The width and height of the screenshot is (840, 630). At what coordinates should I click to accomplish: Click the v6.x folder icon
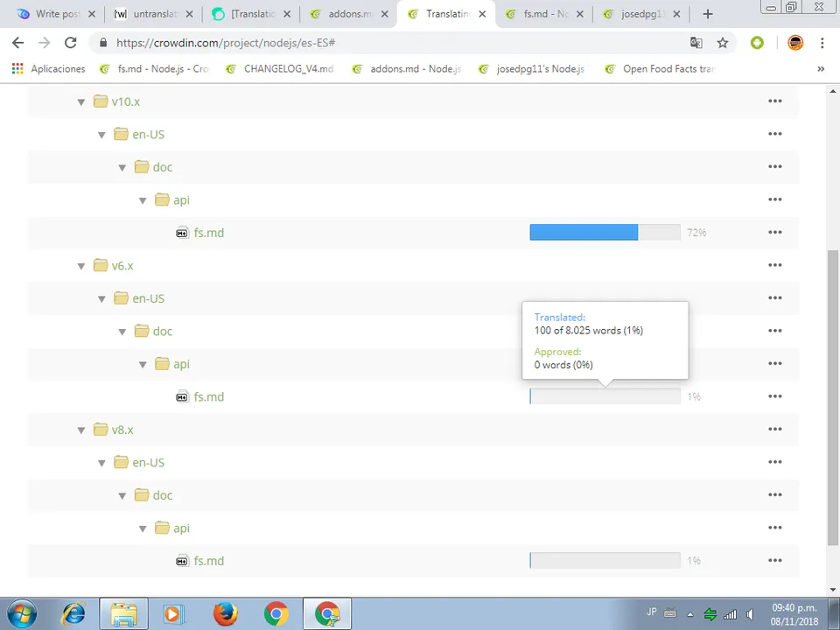coord(100,265)
